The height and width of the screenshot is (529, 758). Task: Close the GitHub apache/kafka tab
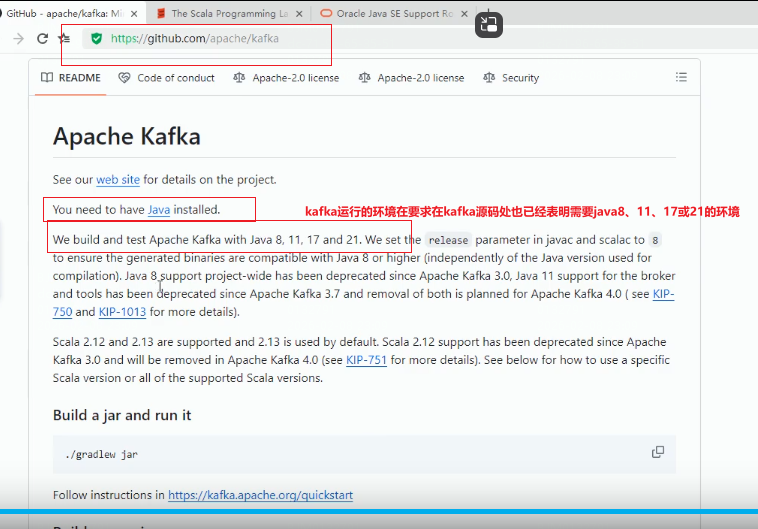point(134,14)
